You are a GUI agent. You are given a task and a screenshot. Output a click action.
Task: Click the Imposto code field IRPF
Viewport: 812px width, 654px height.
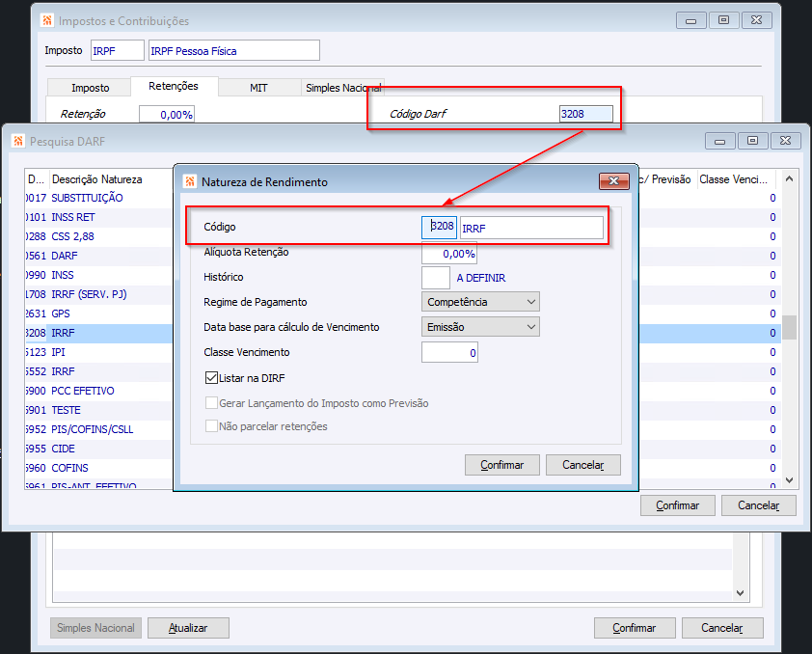118,50
